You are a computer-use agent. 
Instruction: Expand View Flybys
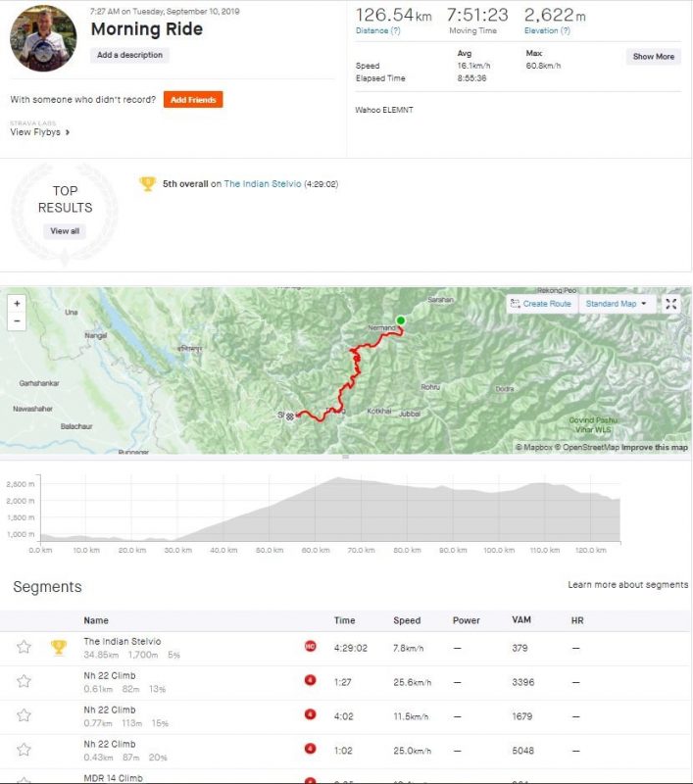tap(40, 131)
